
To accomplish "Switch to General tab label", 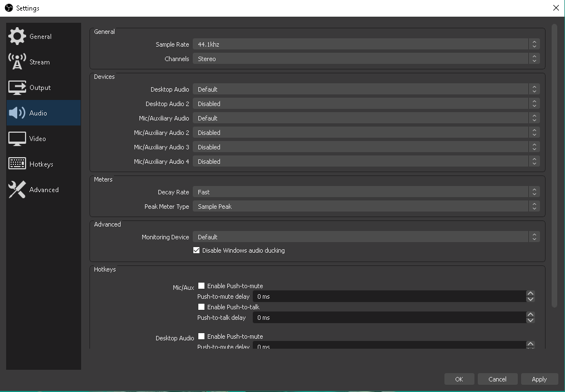I will coord(41,37).
